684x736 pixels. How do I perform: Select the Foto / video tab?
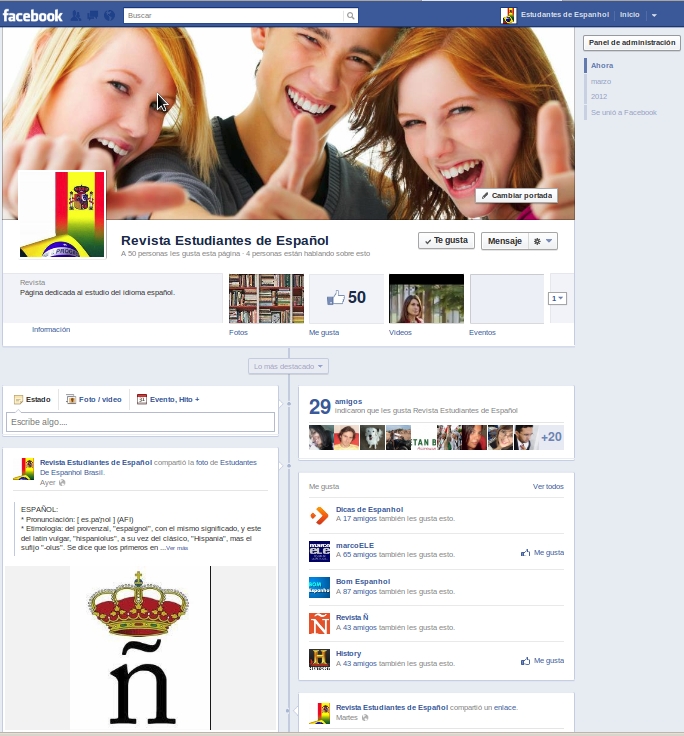click(94, 399)
